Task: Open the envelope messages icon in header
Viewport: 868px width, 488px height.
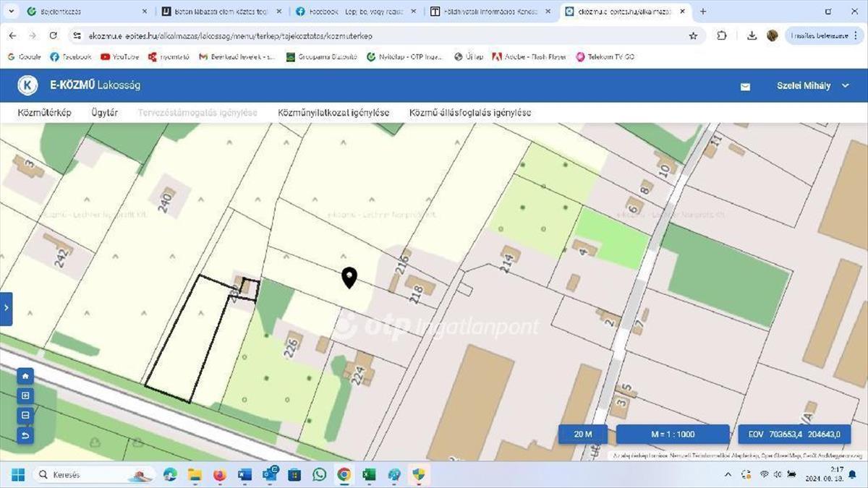Action: (745, 86)
